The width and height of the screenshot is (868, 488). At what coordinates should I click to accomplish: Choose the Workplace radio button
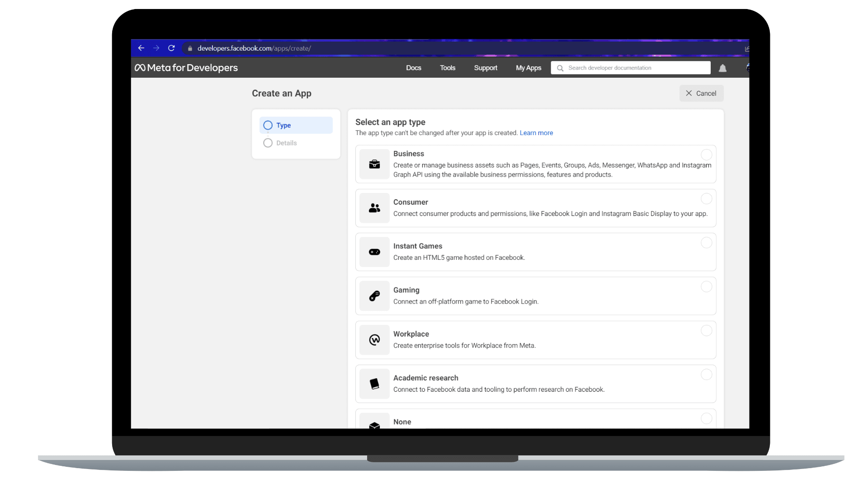tap(706, 331)
